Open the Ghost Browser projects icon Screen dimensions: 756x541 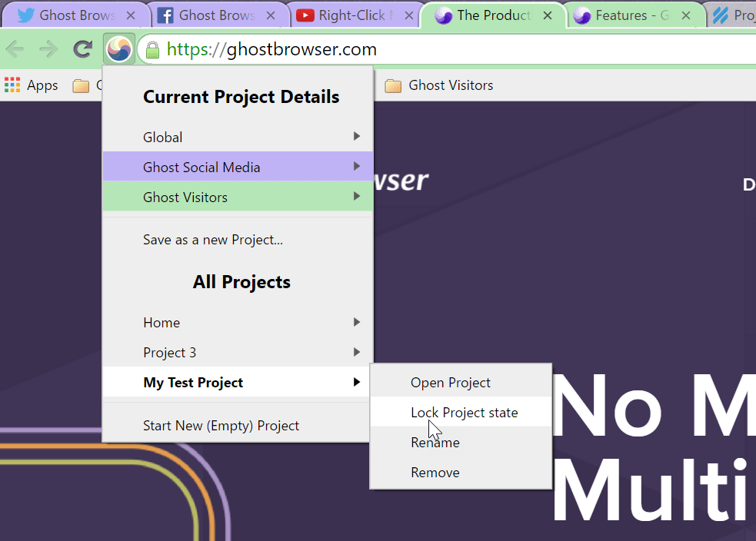click(x=119, y=48)
